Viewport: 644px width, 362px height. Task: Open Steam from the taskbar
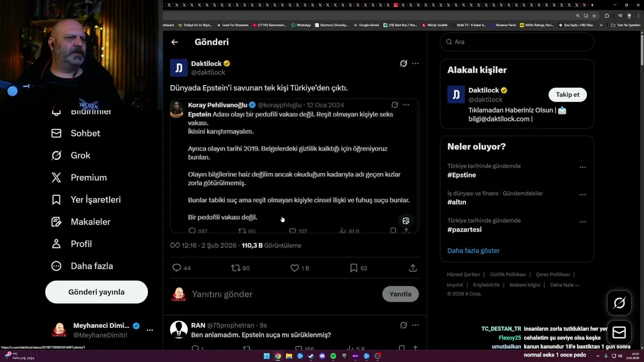311,356
